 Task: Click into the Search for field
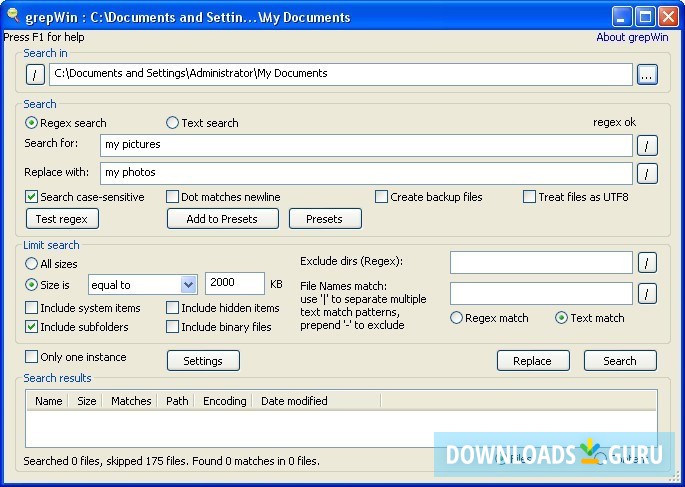(x=366, y=145)
